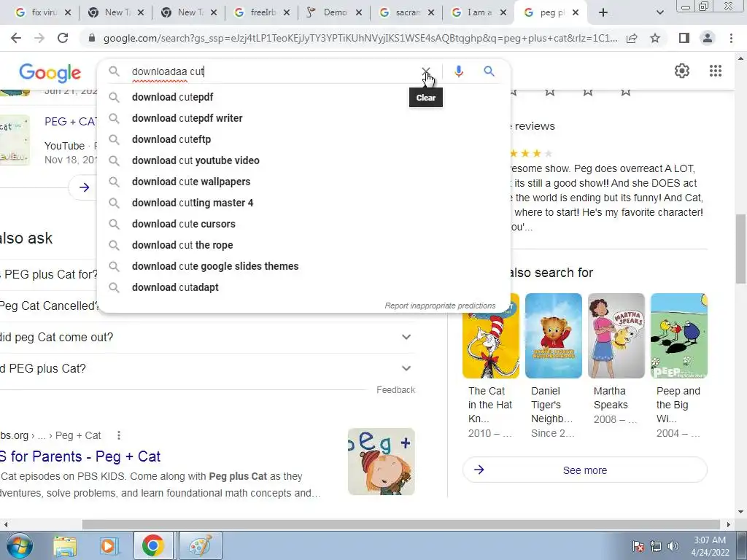This screenshot has height=560, width=747.
Task: Open Daniel Tiger's Neighborhood show card
Action: 554,366
